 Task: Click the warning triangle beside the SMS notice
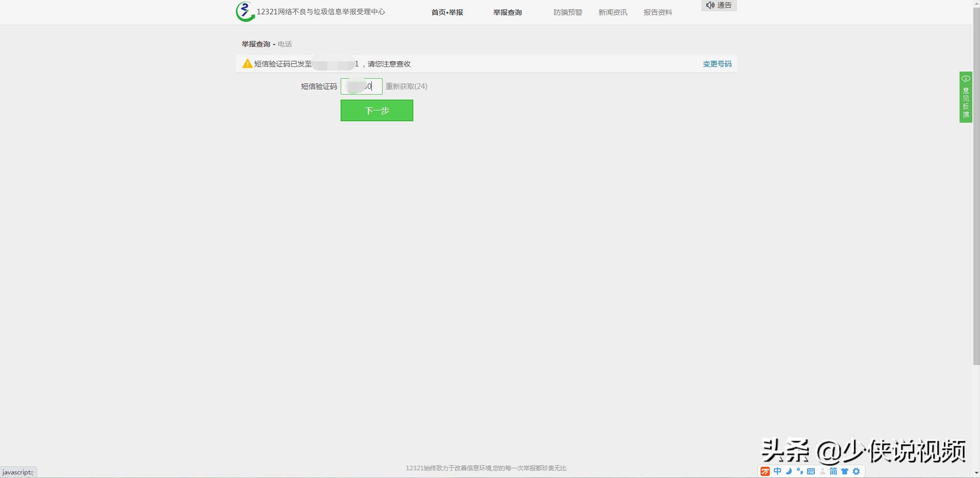coord(247,64)
